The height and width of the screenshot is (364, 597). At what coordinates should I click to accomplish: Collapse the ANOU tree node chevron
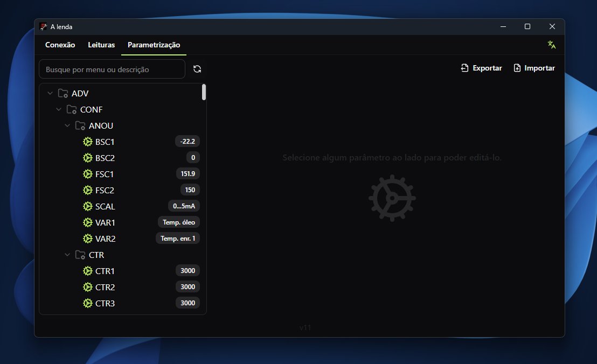click(x=67, y=125)
